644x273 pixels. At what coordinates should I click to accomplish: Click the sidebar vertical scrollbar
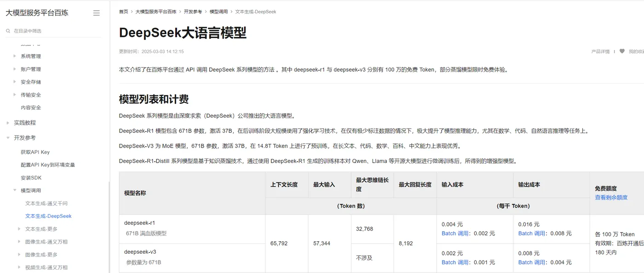pyautogui.click(x=109, y=227)
